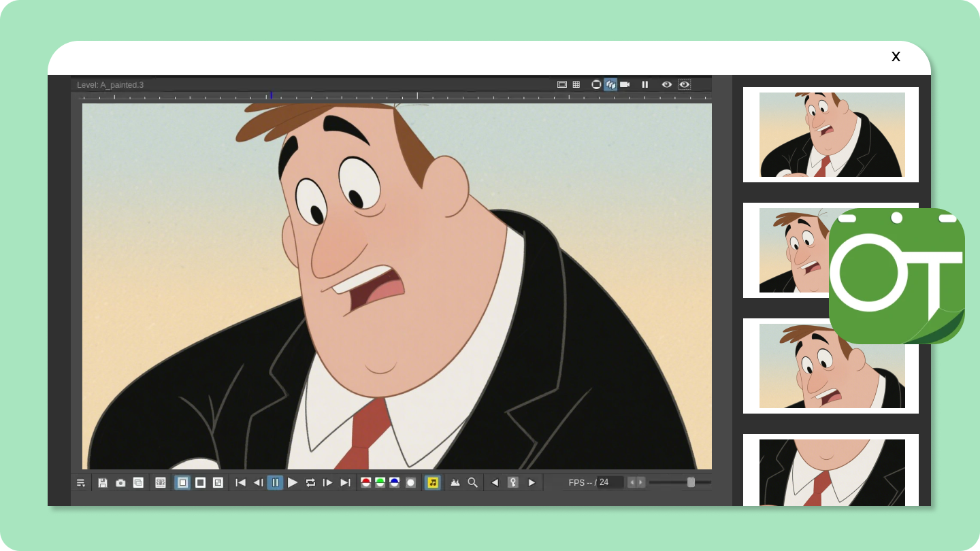
Task: Step to the previous FPS value
Action: [x=632, y=482]
